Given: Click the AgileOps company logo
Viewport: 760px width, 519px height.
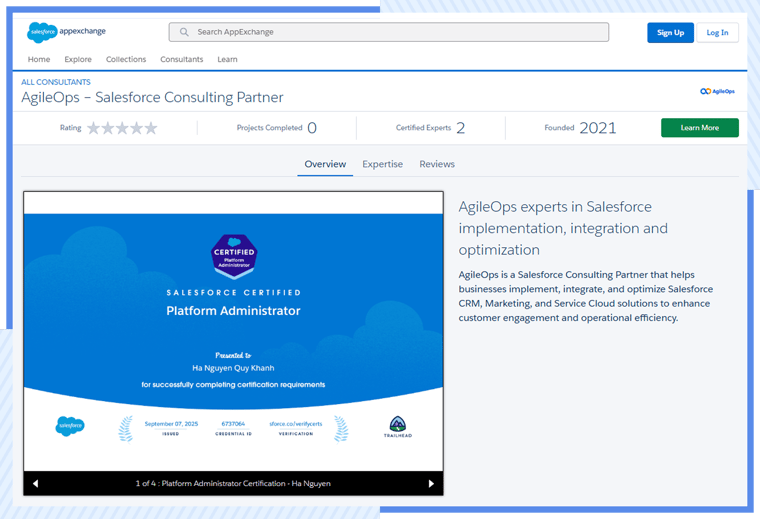Looking at the screenshot, I should 717,91.
